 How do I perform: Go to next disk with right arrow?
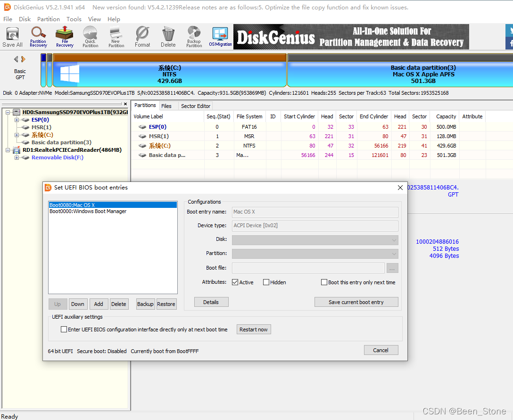[x=23, y=59]
